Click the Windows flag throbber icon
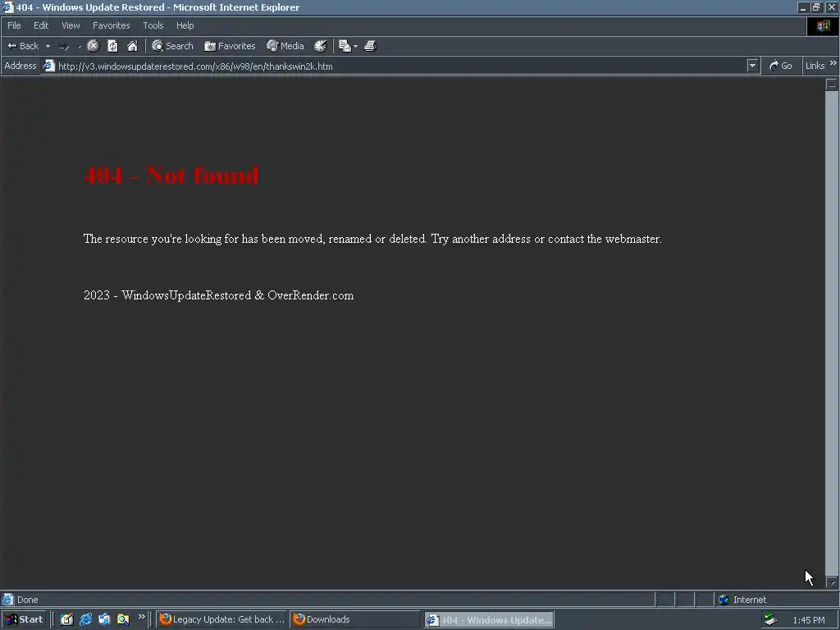This screenshot has width=840, height=630. coord(823,25)
